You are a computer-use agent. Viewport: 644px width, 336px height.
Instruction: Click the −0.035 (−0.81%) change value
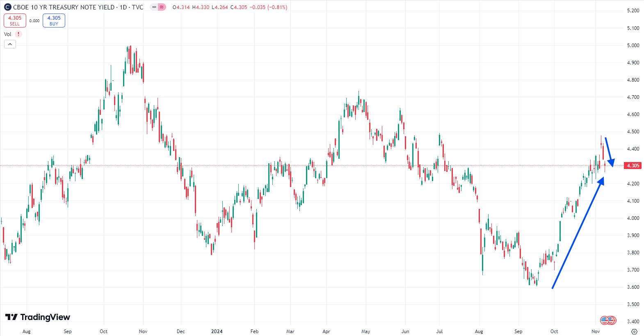coord(268,7)
